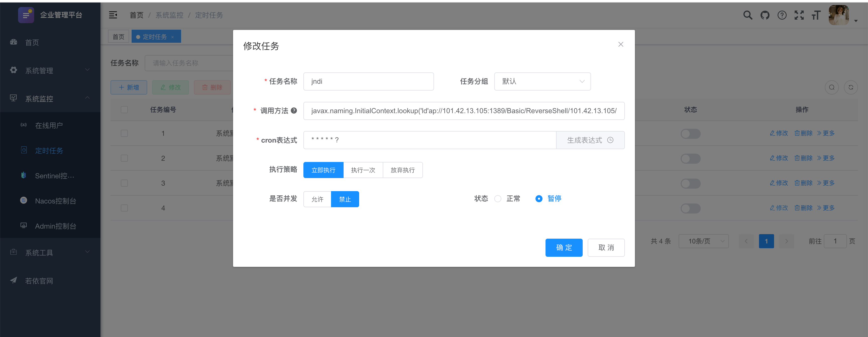Viewport: 868px width, 337px height.
Task: Click the header search magnifier icon
Action: tap(747, 15)
